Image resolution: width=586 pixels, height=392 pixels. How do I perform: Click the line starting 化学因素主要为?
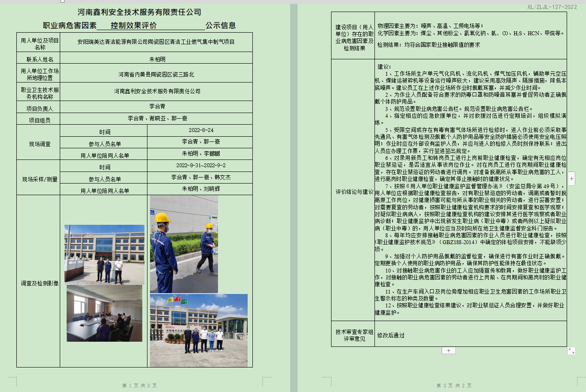pyautogui.click(x=471, y=33)
